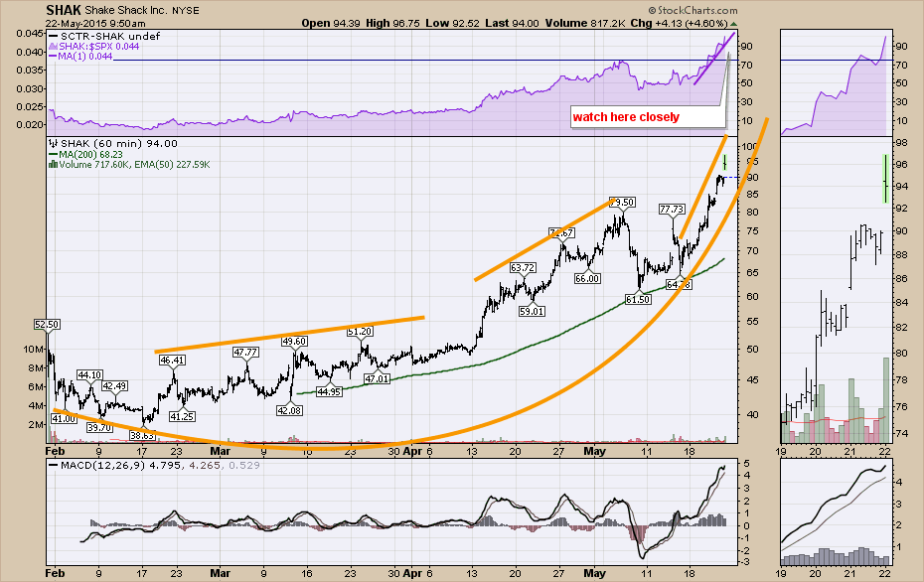Click the 63.72 high price label
924x582 pixels.
[x=523, y=267]
